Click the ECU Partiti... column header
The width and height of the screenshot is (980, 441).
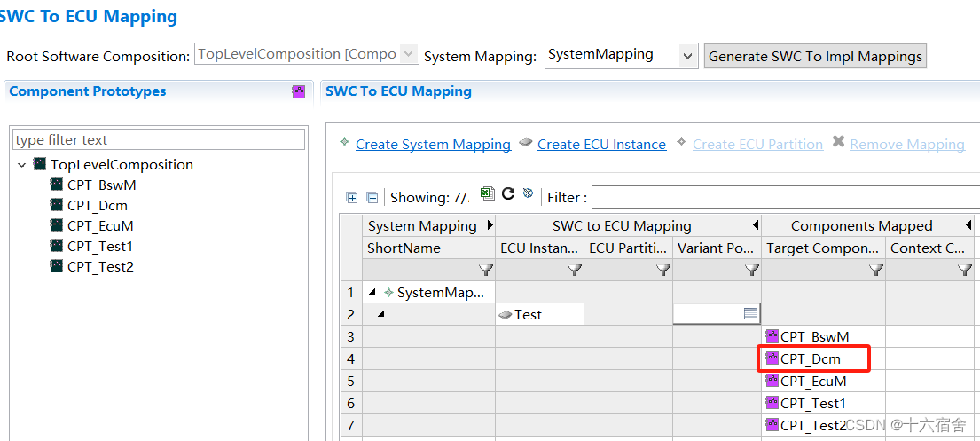628,248
